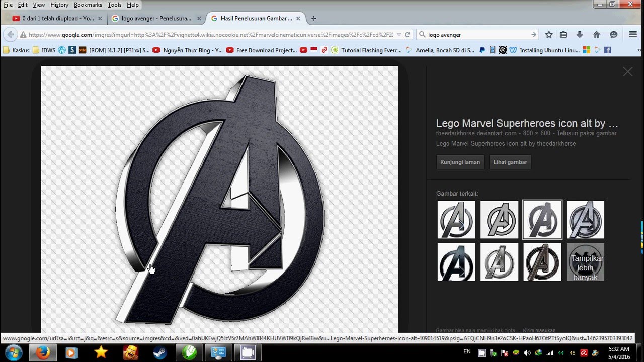Close the 'logo avenger - Penelusuran' tab

pyautogui.click(x=199, y=19)
